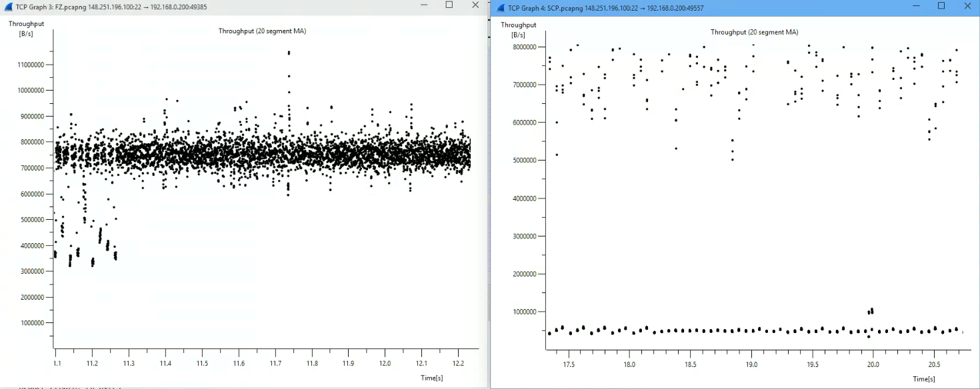The width and height of the screenshot is (980, 389).
Task: Click the Time[s] axis label in FZ graph
Action: pyautogui.click(x=433, y=378)
